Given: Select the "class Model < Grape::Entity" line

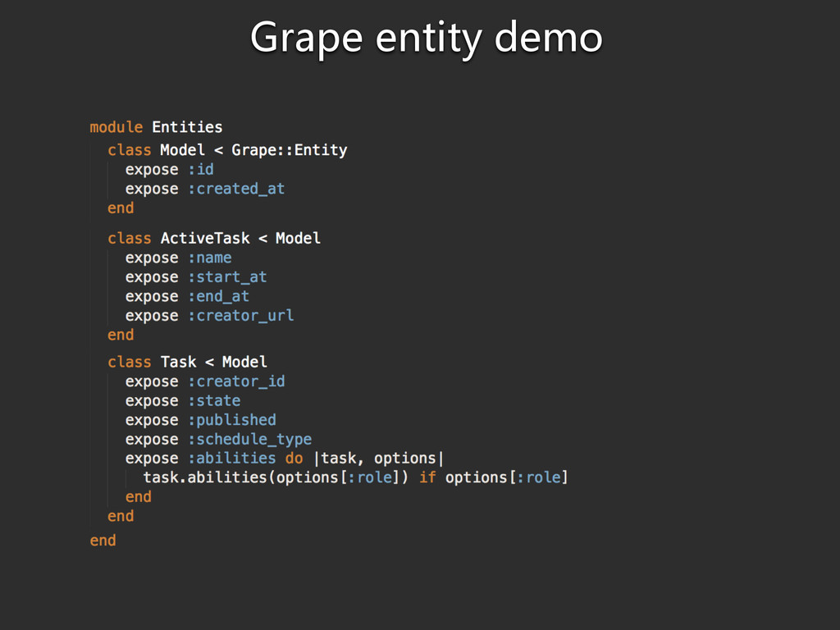Looking at the screenshot, I should [x=227, y=150].
